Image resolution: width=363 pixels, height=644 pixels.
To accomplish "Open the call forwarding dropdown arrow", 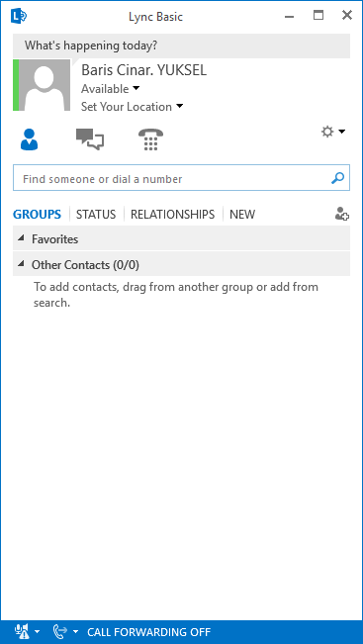I will pos(75,631).
